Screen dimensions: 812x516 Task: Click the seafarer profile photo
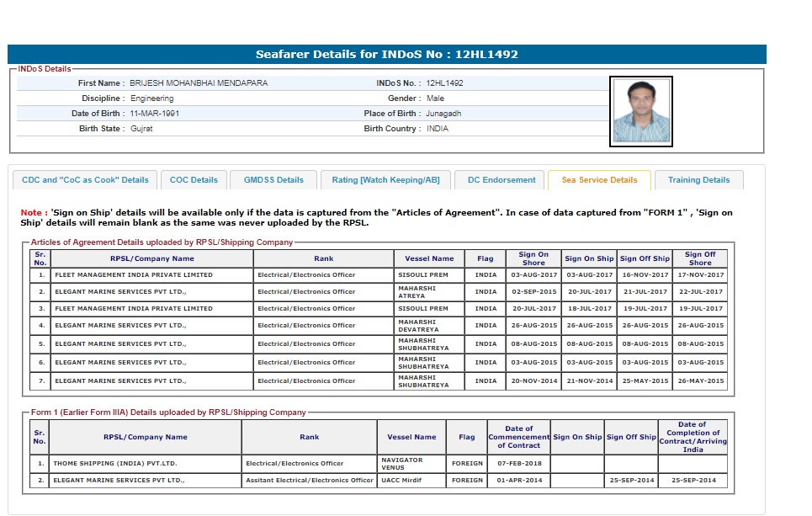(x=640, y=111)
